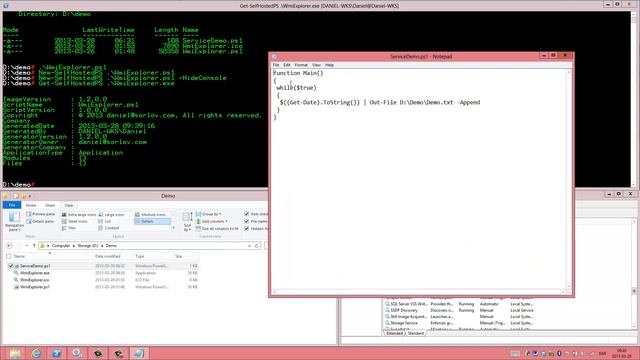This screenshot has height=360, width=640.
Task: Click Explorer's Back navigation arrow
Action: pyautogui.click(x=9, y=246)
